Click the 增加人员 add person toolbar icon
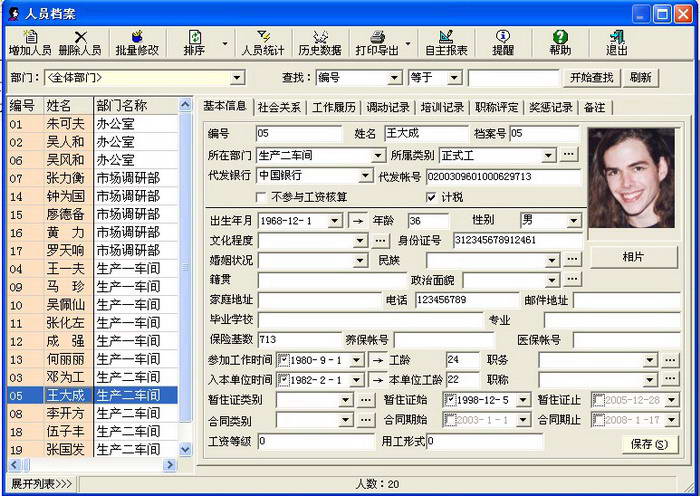The height and width of the screenshot is (496, 700). click(x=30, y=43)
